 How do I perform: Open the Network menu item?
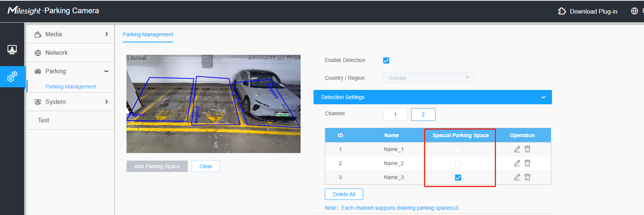click(70, 53)
